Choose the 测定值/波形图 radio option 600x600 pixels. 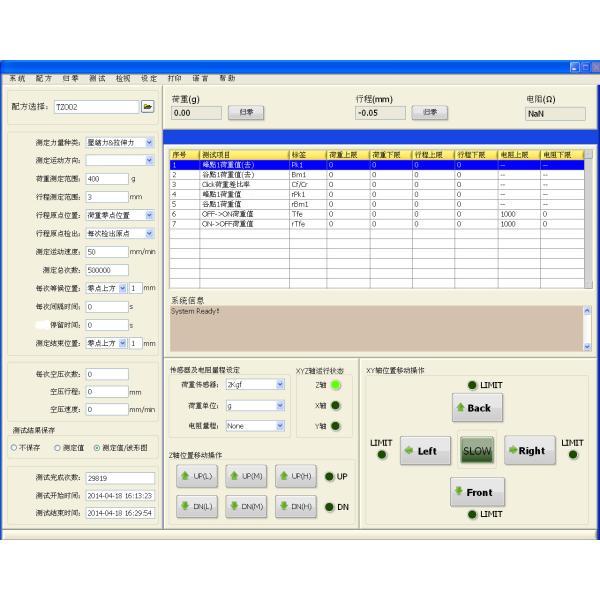97,447
